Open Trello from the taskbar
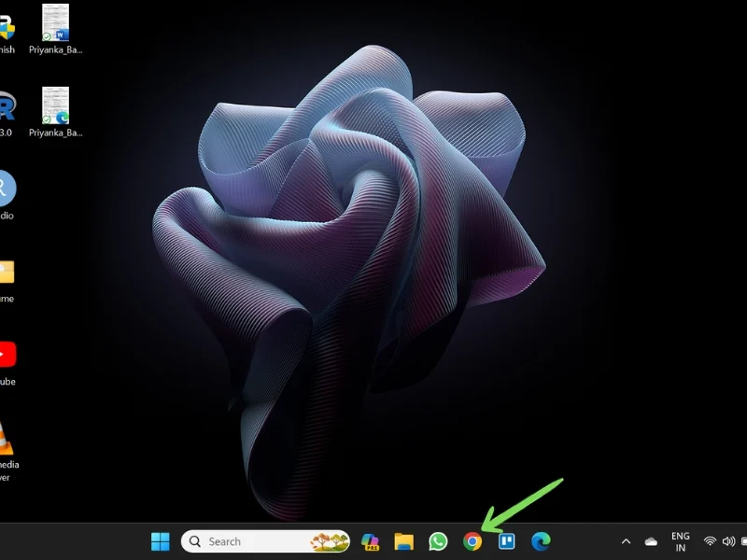This screenshot has width=747, height=560. pyautogui.click(x=507, y=541)
